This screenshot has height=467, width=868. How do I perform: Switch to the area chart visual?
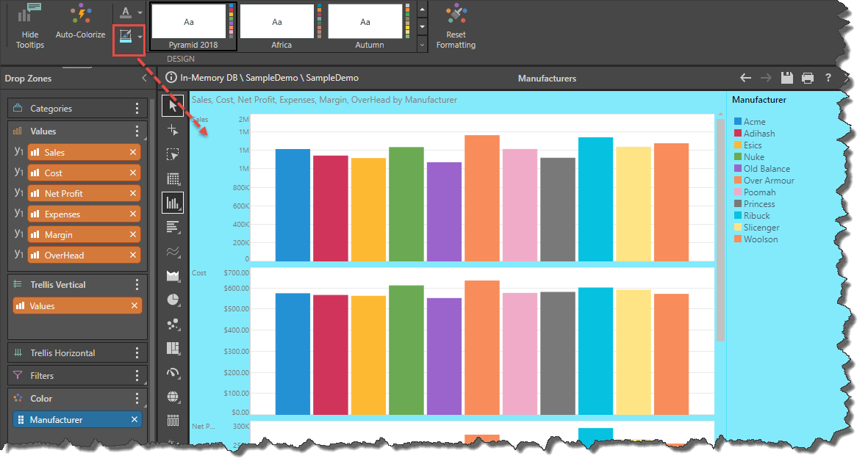[173, 275]
